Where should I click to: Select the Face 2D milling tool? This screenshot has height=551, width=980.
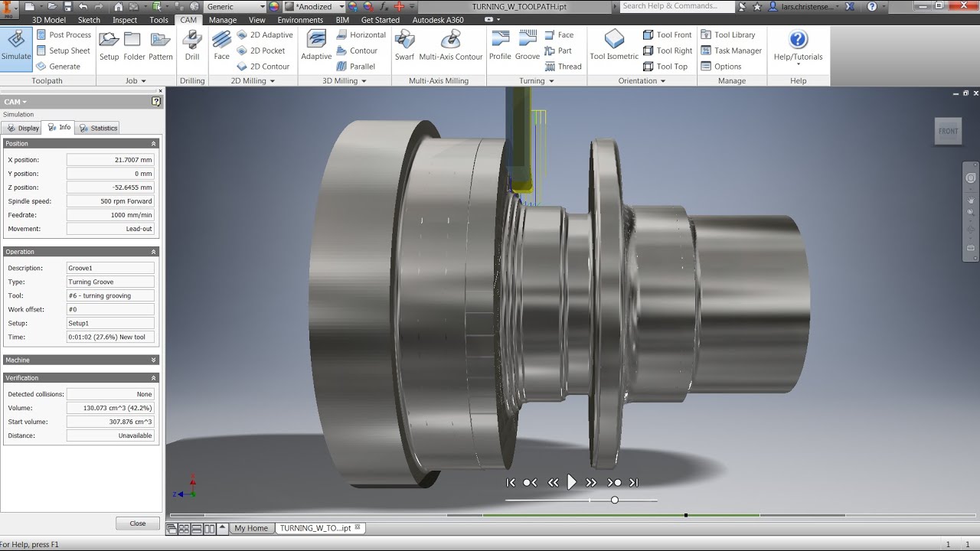(x=221, y=46)
